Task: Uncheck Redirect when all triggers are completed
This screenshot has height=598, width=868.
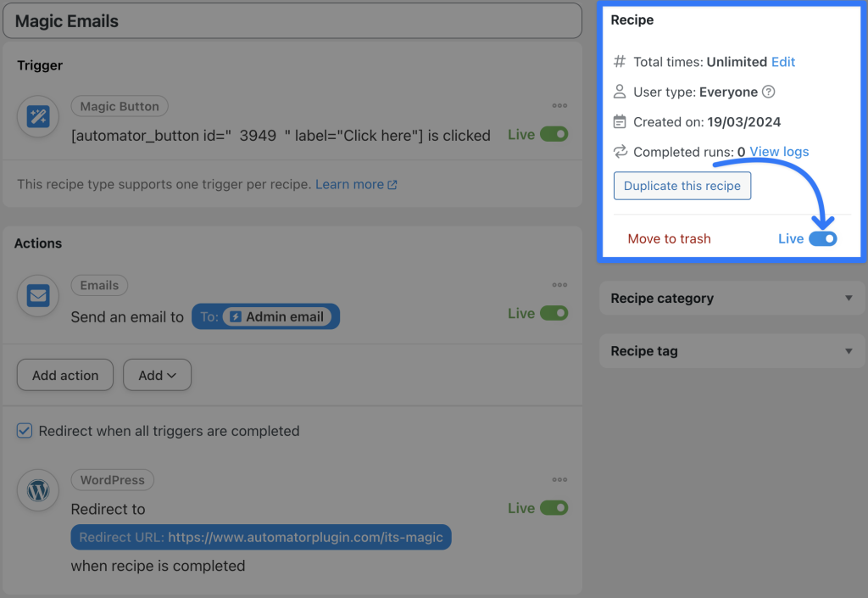Action: [x=24, y=430]
